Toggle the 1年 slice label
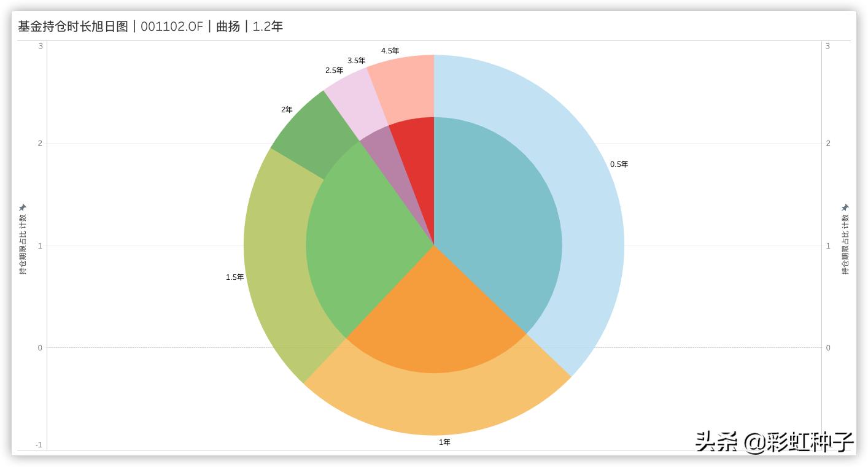The width and height of the screenshot is (868, 467). click(x=444, y=441)
